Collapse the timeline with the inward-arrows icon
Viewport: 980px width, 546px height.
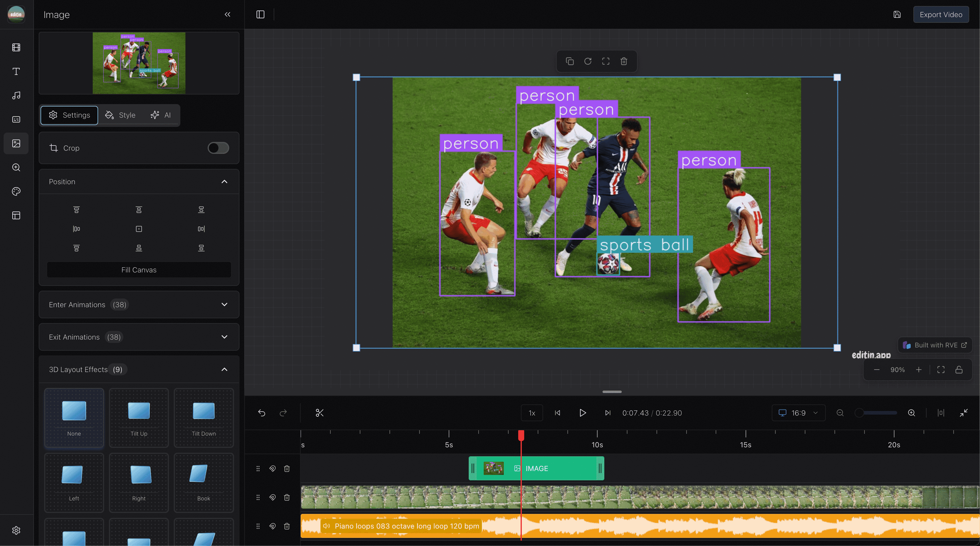(963, 413)
